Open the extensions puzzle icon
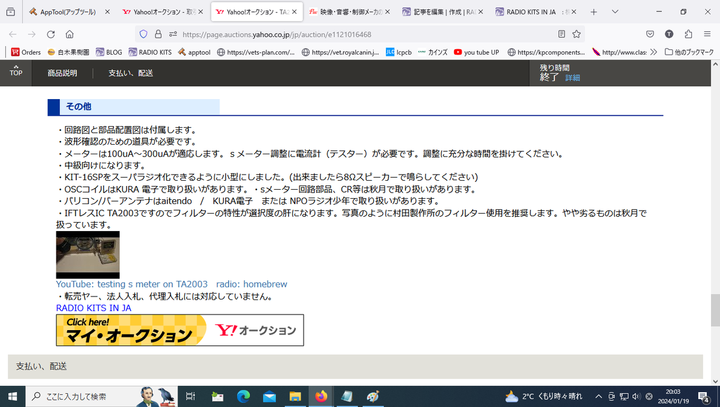The height and width of the screenshot is (407, 720). [x=688, y=34]
